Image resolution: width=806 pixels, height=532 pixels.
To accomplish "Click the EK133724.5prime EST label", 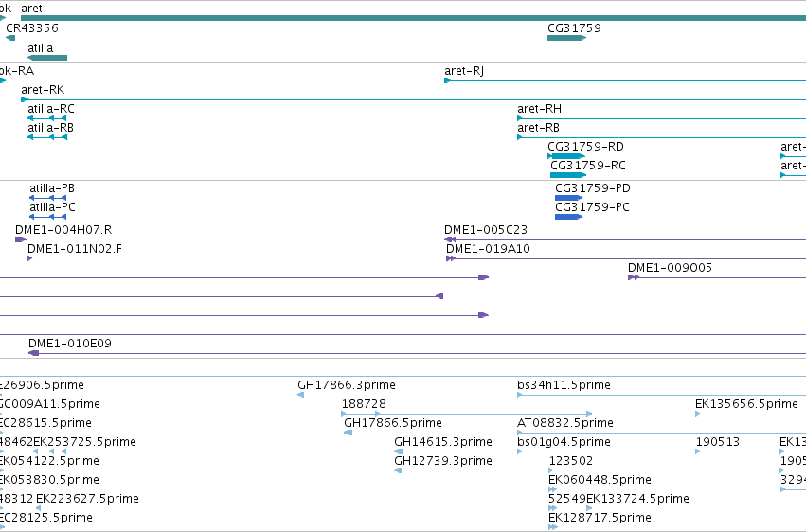I will pyautogui.click(x=638, y=499).
